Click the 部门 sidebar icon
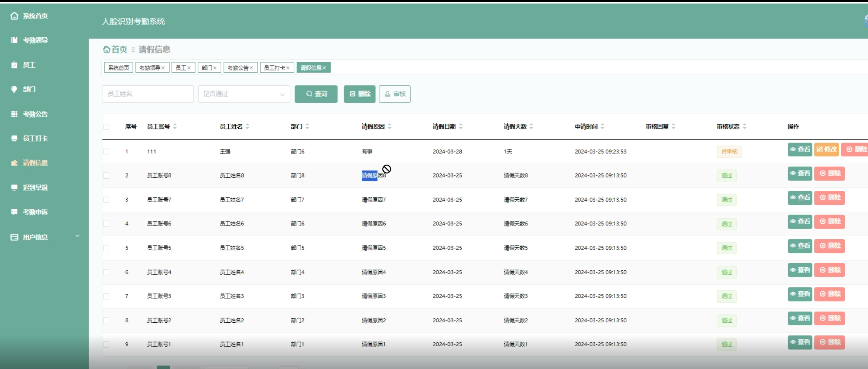The image size is (868, 369). (14, 89)
